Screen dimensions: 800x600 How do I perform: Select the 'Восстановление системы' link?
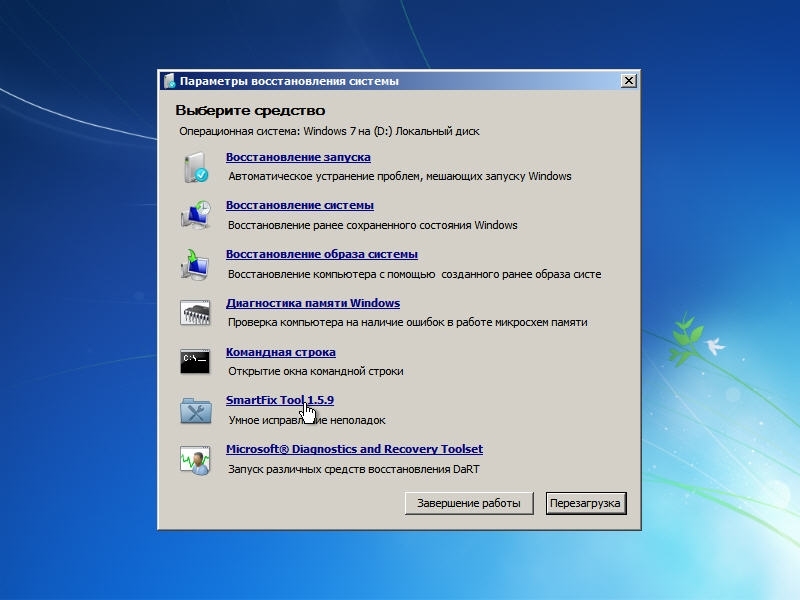[x=299, y=205]
